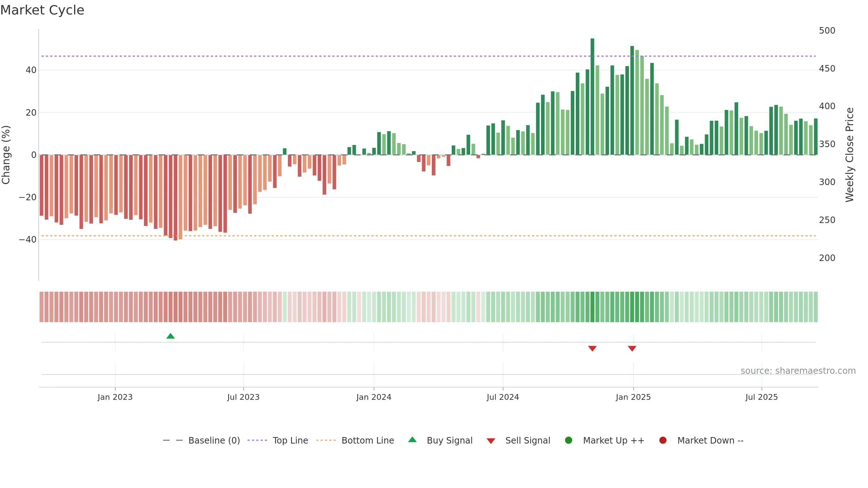
Task: Click the orange dotted line sample in the legend
Action: (326, 440)
